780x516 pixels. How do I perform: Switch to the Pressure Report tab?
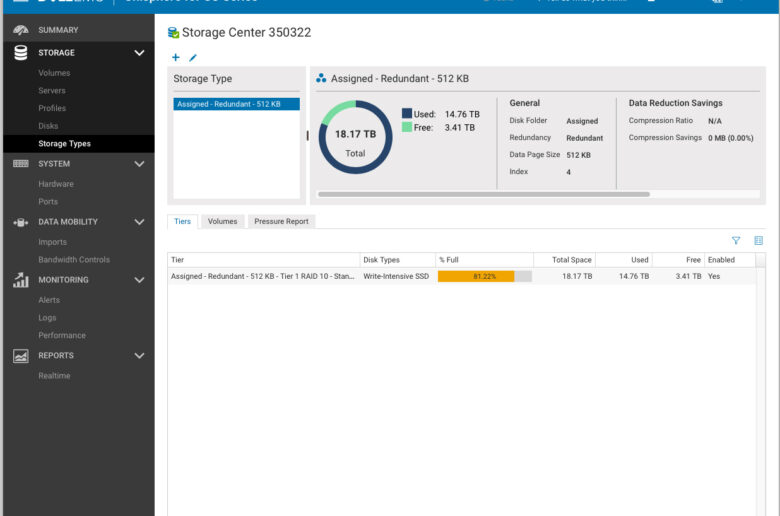pos(282,221)
